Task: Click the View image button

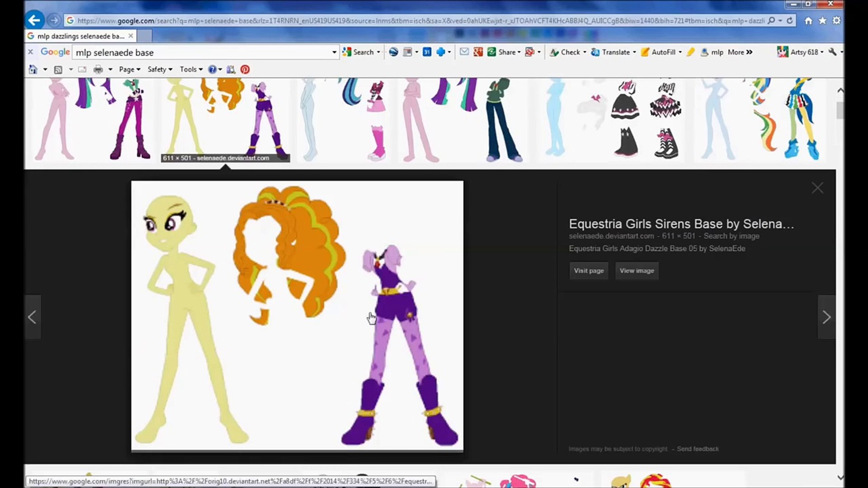Action: coord(637,271)
